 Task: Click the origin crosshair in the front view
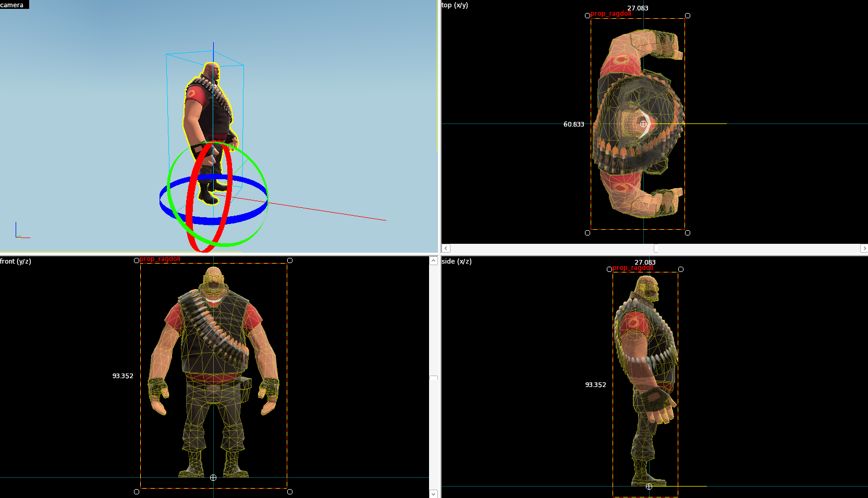(213, 478)
